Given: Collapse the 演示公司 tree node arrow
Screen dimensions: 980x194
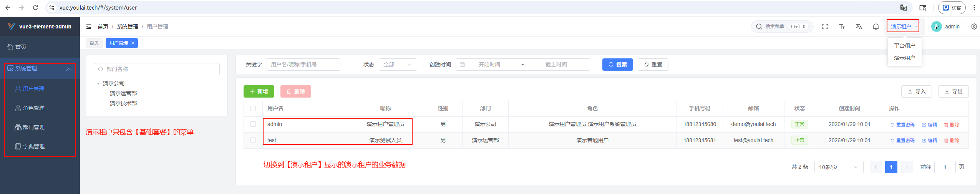Looking at the screenshot, I should 98,83.
